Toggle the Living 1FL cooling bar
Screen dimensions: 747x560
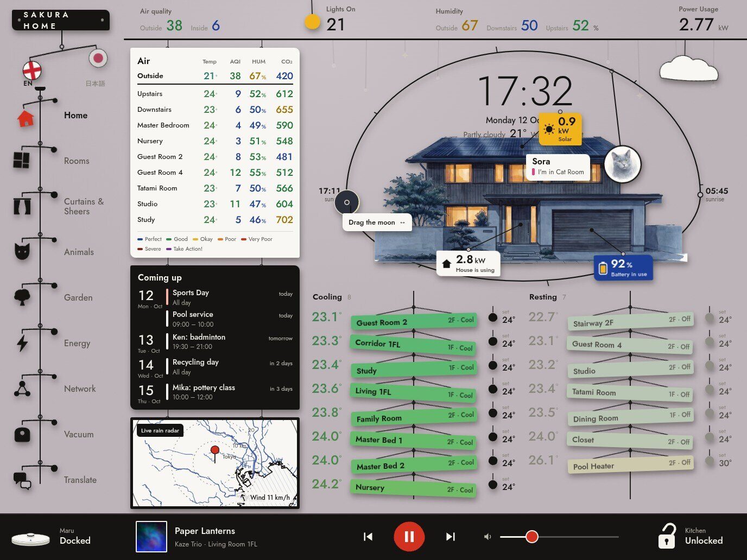coord(414,393)
